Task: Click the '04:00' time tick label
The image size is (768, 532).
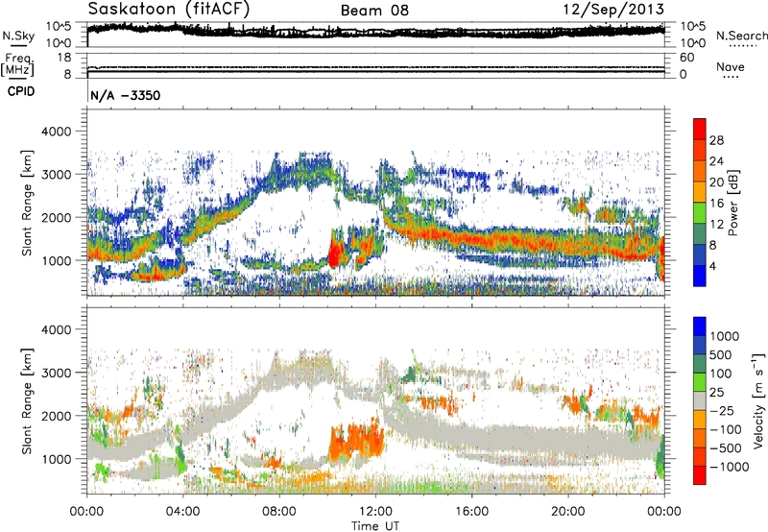Action: [x=182, y=512]
